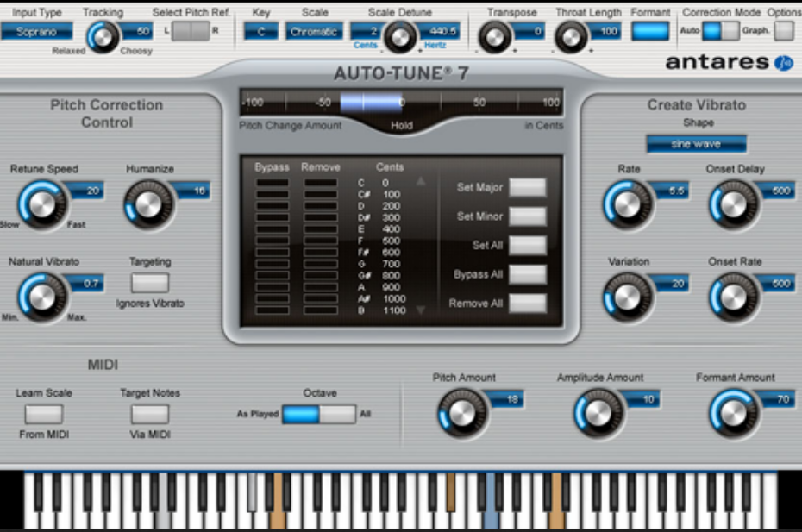Open the Key dropdown set to C

260,32
